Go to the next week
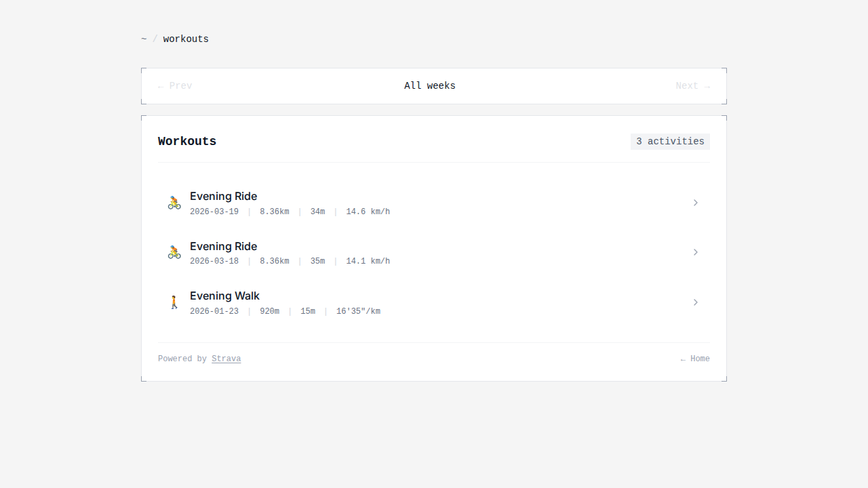This screenshot has height=488, width=868. point(692,86)
